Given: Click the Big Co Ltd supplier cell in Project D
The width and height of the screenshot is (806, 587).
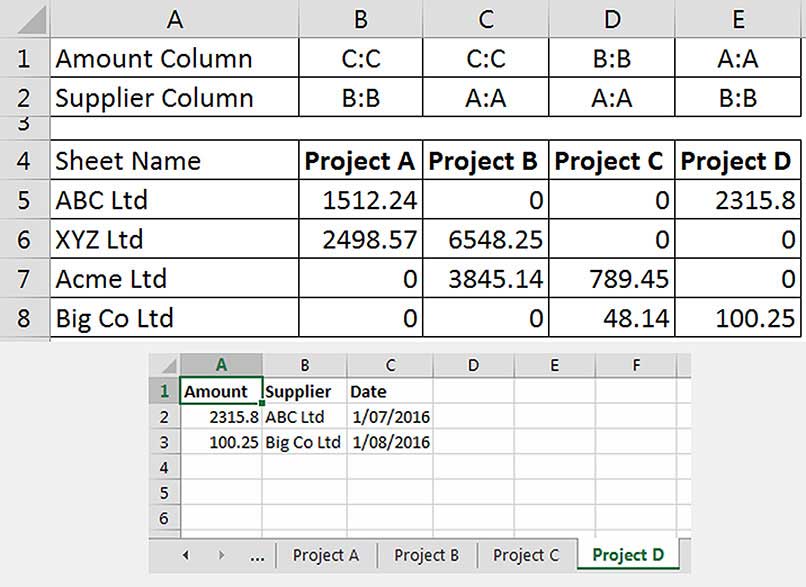Looking at the screenshot, I should pos(304,442).
